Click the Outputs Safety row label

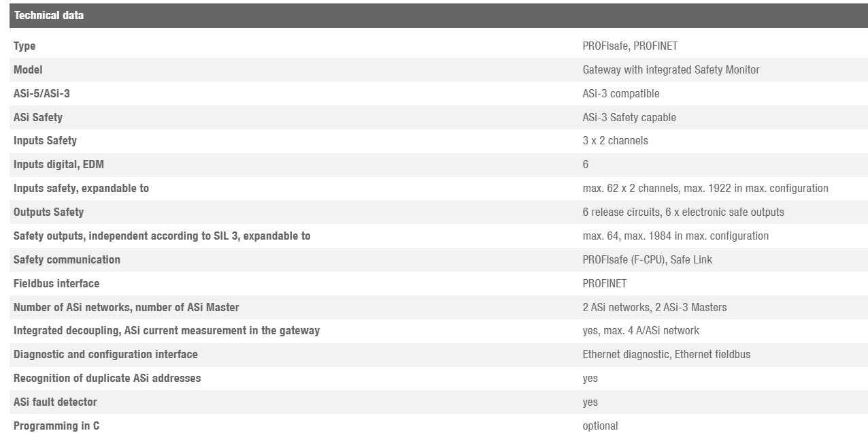coord(48,212)
